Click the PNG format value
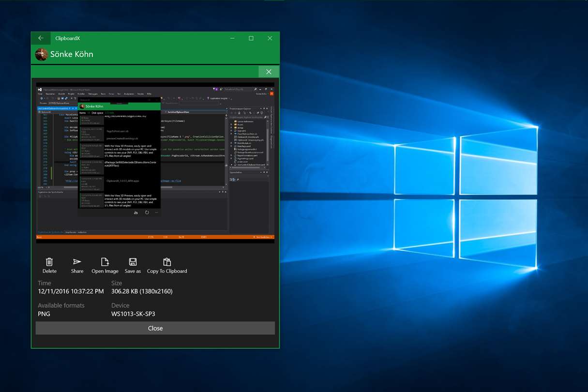The image size is (588, 392). (x=44, y=314)
